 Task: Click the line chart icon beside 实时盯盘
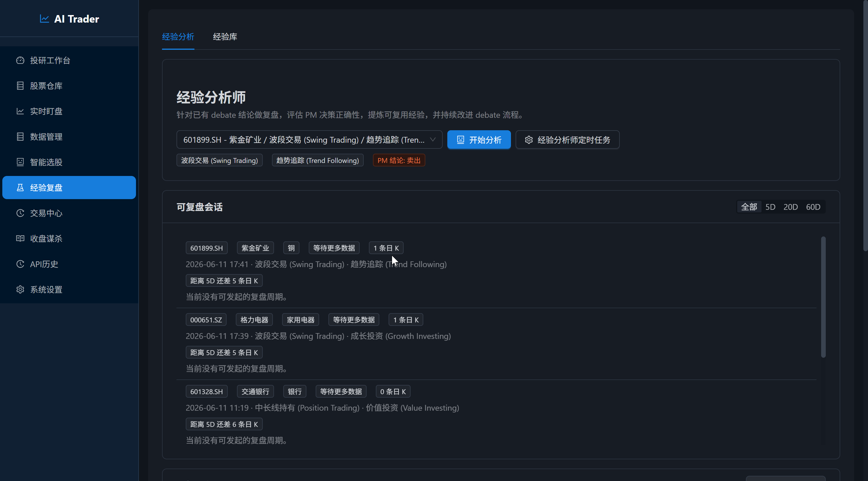(x=20, y=111)
